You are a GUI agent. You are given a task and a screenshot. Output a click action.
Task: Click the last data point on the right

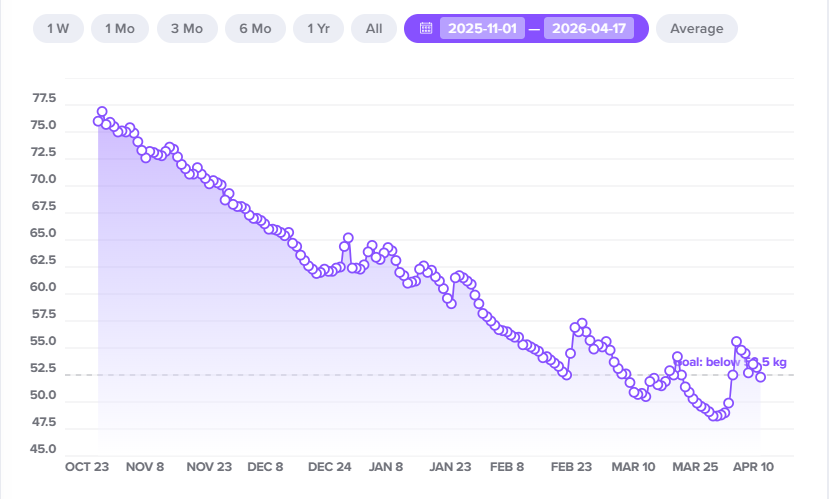[761, 376]
